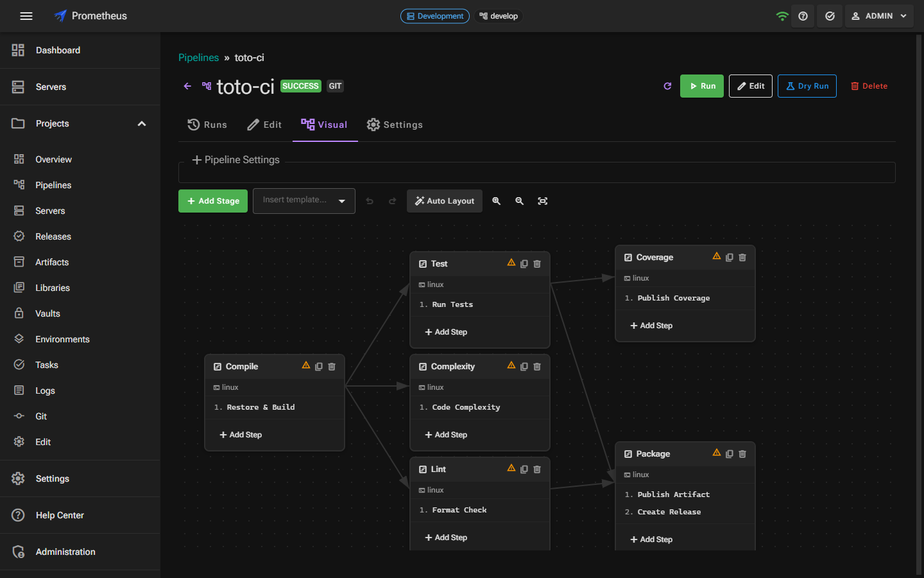Add a step to the Test stage
Viewport: 924px width, 578px height.
click(446, 332)
